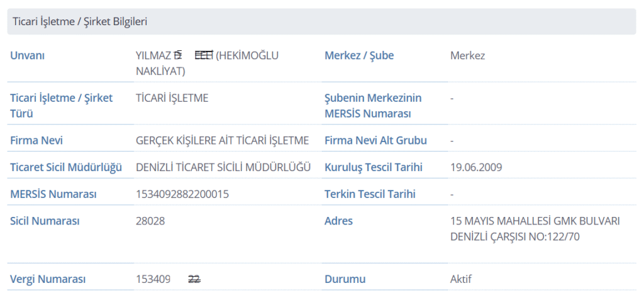
Task: Click the Ticaret Sicil Müdürlüğü label
Action: (x=65, y=167)
